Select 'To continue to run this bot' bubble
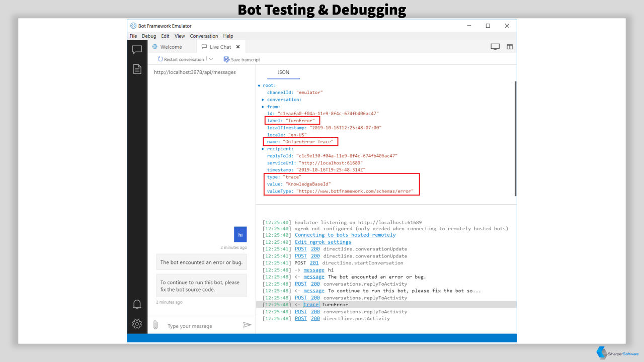Screen dimensions: 644x362 201,286
